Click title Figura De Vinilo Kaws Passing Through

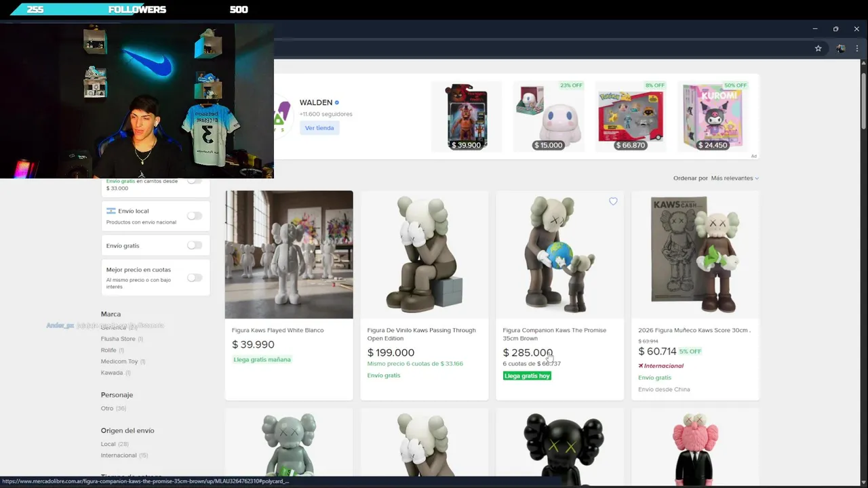click(422, 334)
